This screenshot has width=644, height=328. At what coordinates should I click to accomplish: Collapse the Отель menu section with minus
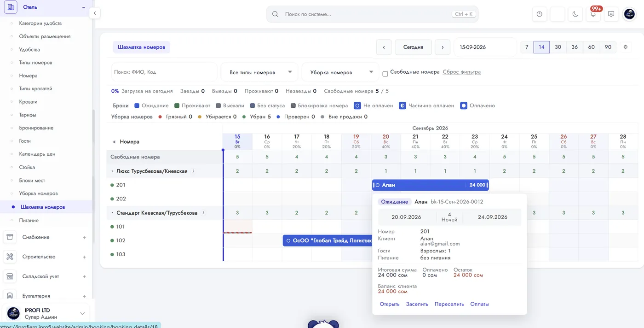[84, 7]
